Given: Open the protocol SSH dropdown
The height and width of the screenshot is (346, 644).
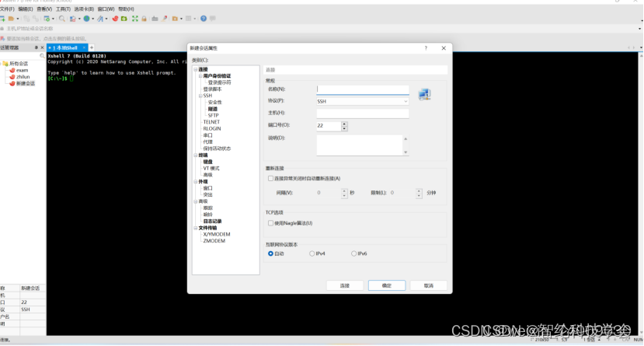Looking at the screenshot, I should (363, 101).
